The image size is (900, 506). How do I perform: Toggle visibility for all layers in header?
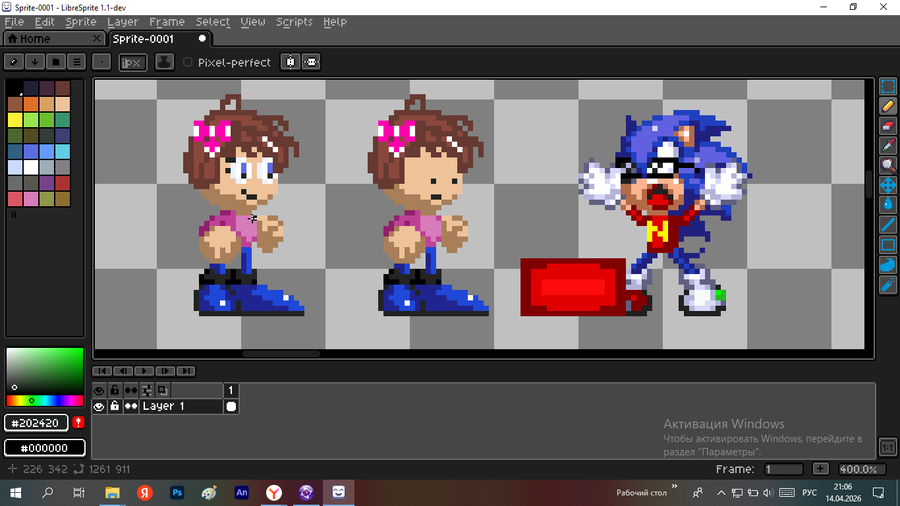(x=99, y=391)
